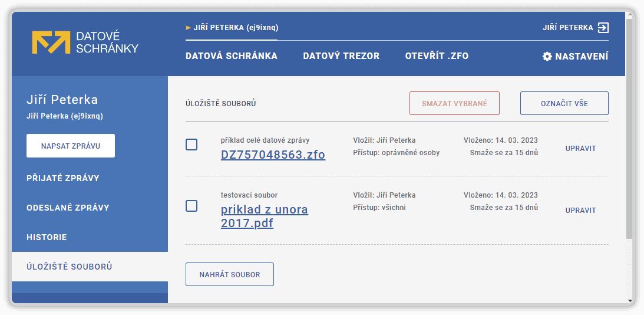Click the logout icon beside Jiří Peterka
Image resolution: width=644 pixels, height=315 pixels.
coord(603,28)
